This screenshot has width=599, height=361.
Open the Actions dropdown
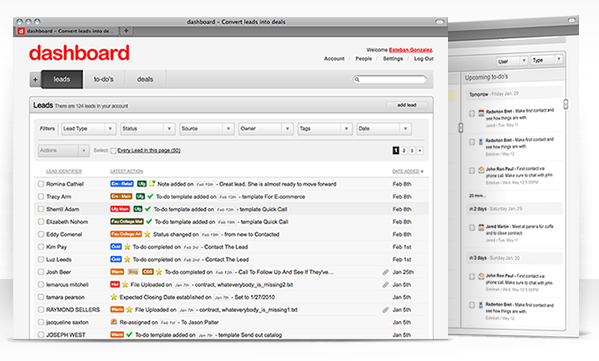pos(63,151)
